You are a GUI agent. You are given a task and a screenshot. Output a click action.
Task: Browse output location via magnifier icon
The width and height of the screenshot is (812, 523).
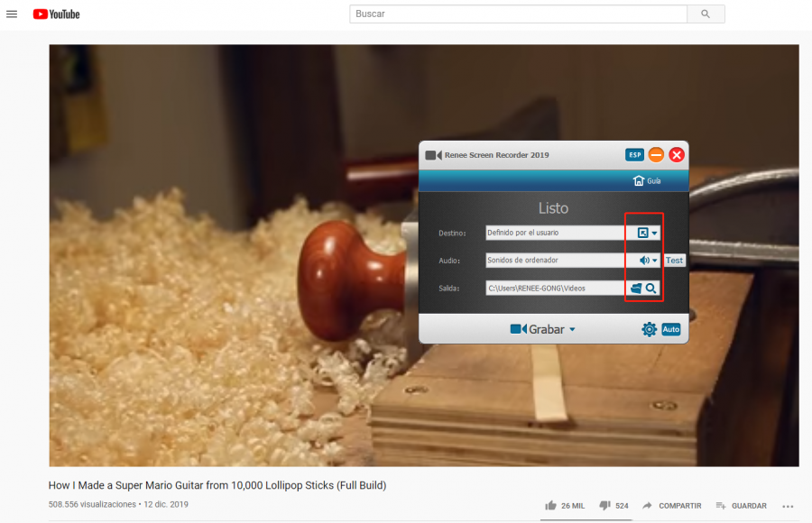point(651,289)
